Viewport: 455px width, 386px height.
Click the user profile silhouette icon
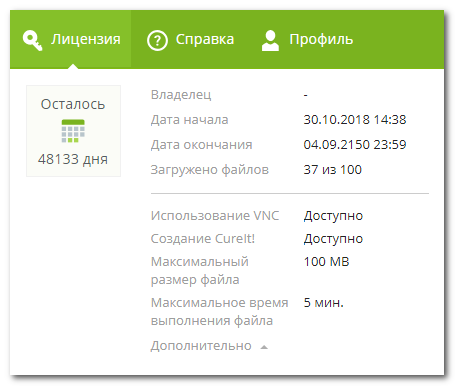(x=270, y=40)
